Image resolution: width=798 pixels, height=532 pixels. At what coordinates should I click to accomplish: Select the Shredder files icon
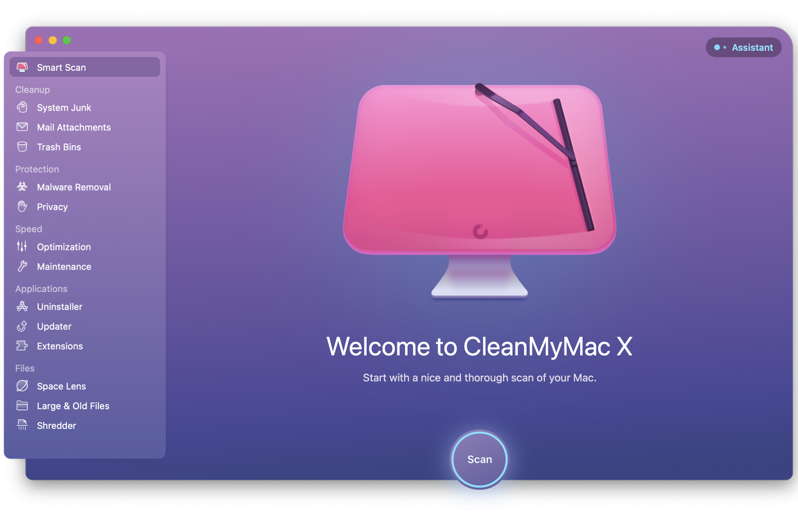(x=22, y=425)
